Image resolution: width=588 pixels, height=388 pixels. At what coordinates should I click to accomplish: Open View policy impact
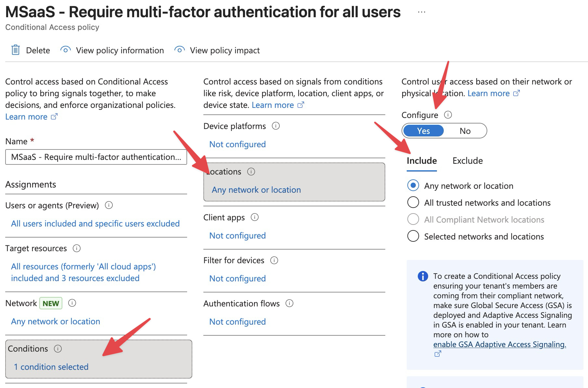tap(225, 50)
